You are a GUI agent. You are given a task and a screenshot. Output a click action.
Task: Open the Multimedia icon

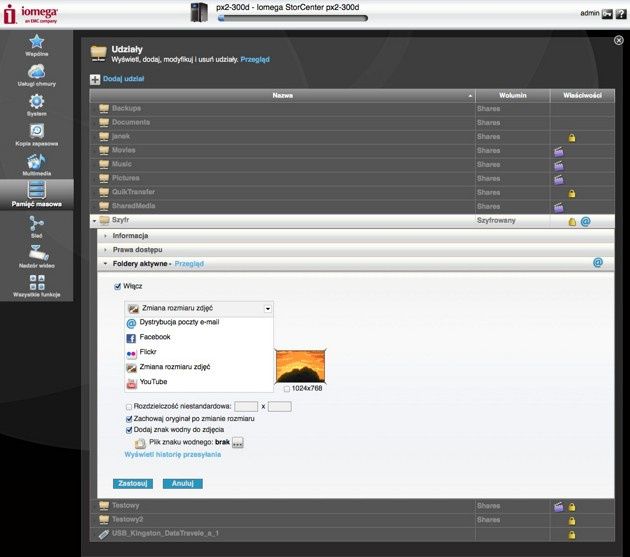point(37,161)
